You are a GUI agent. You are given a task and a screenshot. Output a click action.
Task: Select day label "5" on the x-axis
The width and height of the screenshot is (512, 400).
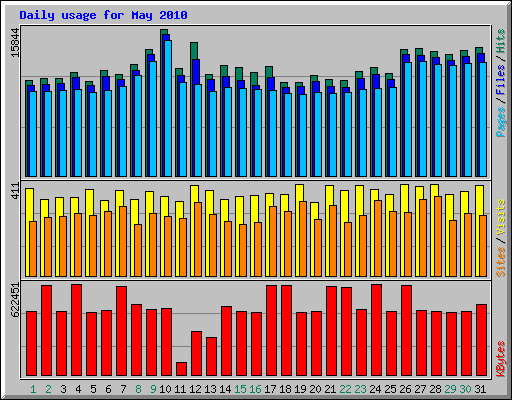point(93,389)
